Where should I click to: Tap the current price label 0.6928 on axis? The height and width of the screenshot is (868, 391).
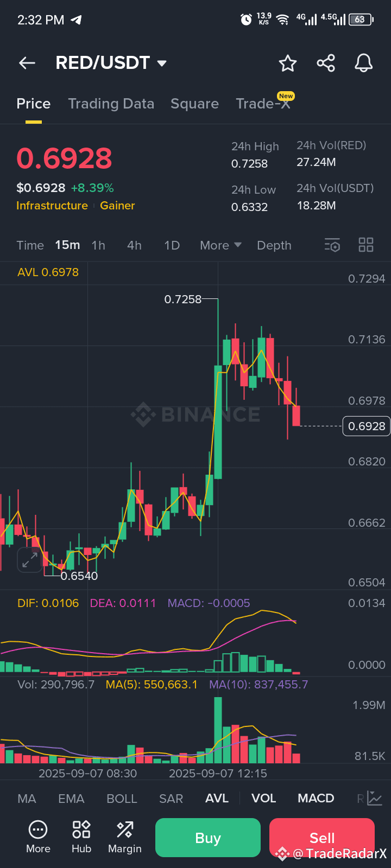367,426
